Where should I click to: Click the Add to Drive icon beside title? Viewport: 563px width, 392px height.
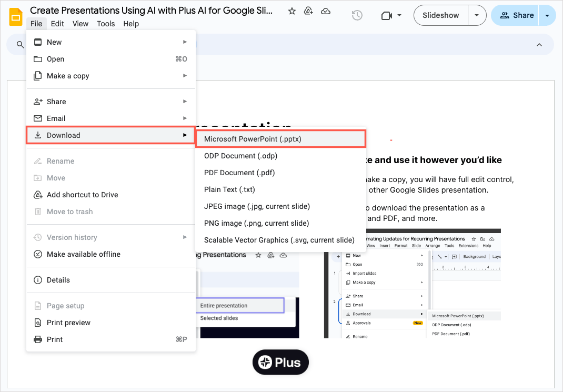pos(308,11)
